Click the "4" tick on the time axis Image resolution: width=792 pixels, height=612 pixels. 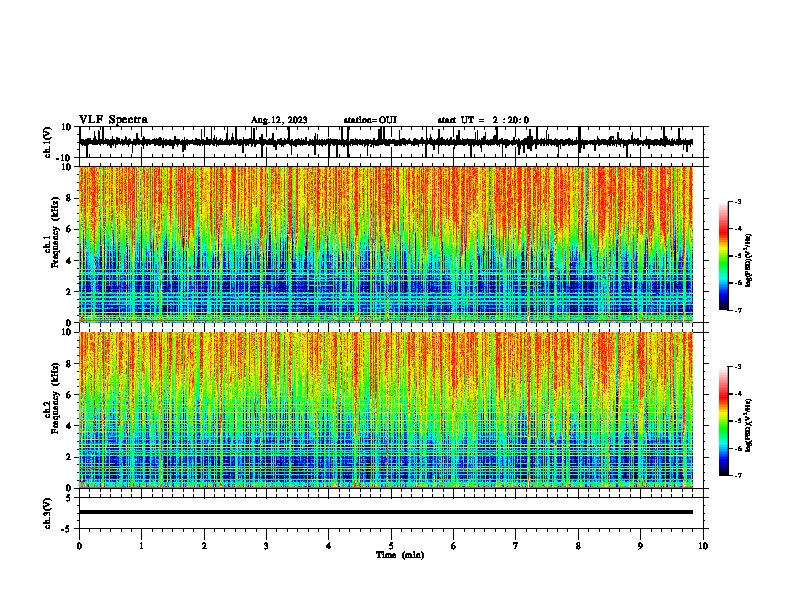point(329,546)
